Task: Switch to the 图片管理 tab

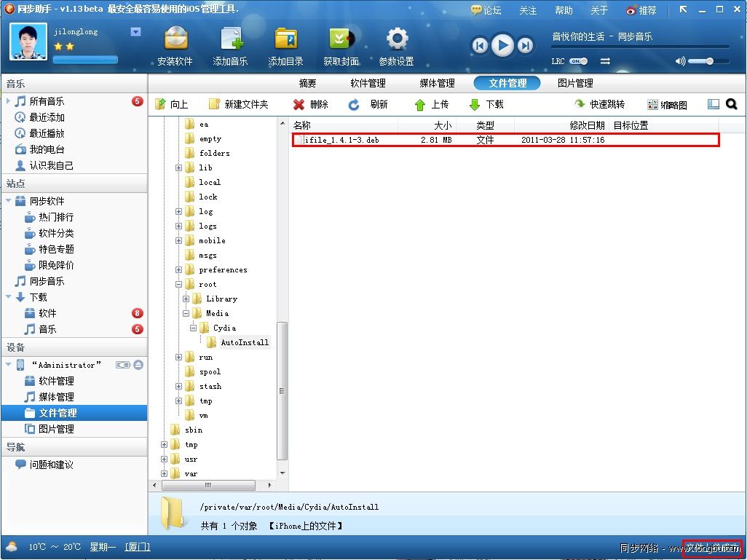Action: (575, 83)
